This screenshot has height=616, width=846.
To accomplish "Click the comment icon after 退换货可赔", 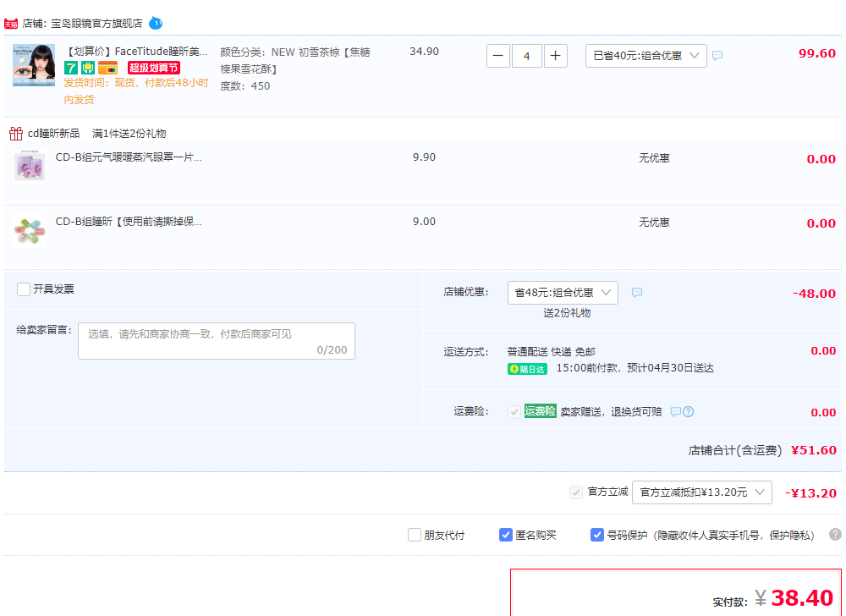I will click(x=675, y=411).
